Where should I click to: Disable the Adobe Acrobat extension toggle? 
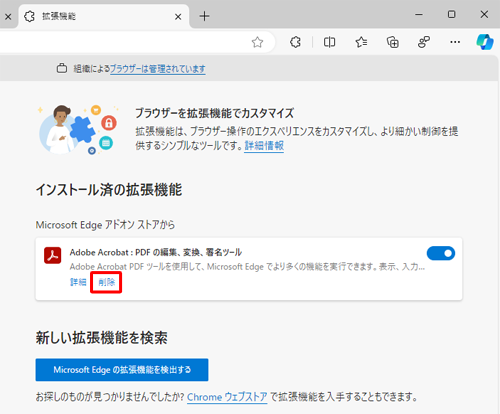(441, 253)
